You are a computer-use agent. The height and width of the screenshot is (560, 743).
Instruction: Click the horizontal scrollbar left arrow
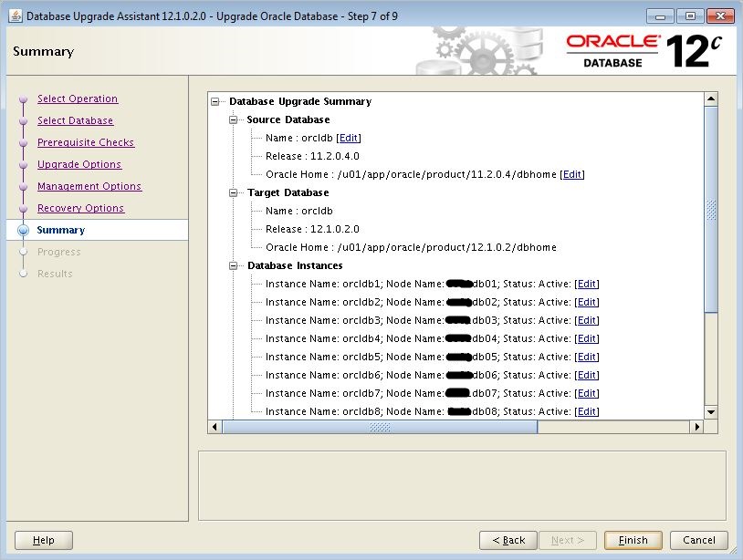215,427
